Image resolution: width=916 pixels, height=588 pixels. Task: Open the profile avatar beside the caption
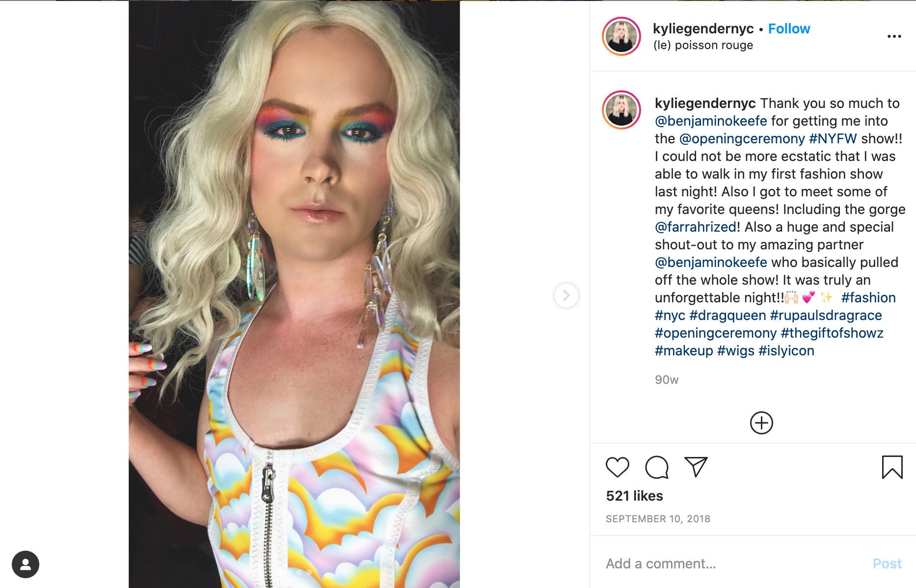pyautogui.click(x=621, y=110)
